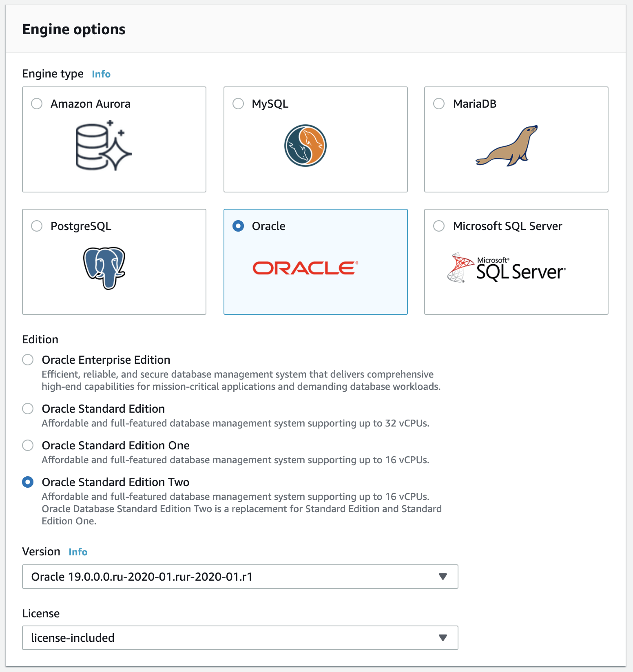Select Oracle Standard Edition One
The width and height of the screenshot is (633, 672).
coord(28,445)
